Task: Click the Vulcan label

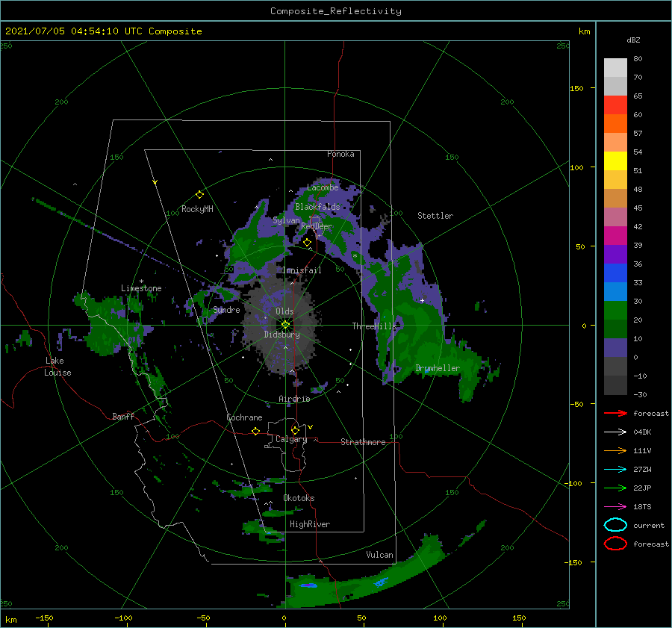Action: (380, 555)
